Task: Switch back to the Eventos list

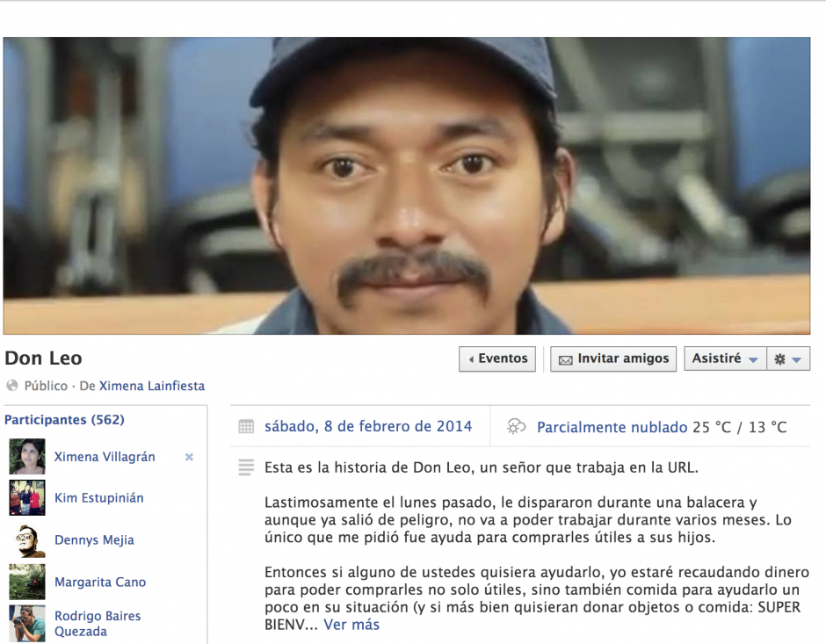Action: (497, 358)
